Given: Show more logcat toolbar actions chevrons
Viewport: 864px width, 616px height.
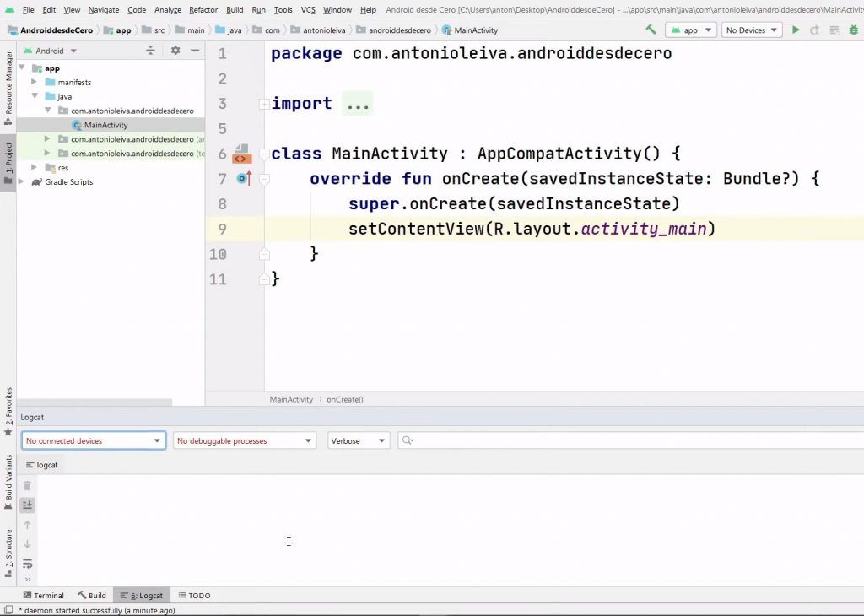Looking at the screenshot, I should pos(27,579).
